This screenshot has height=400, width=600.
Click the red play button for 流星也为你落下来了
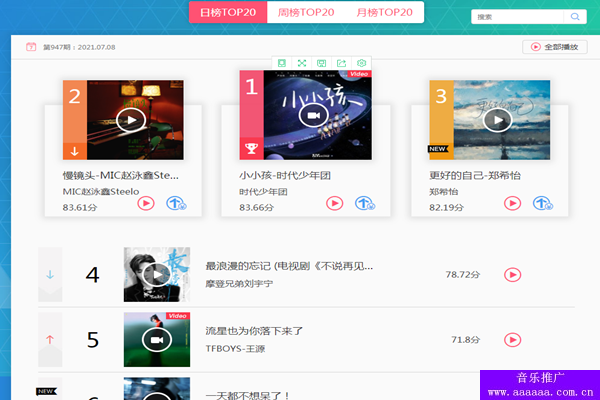[x=512, y=340]
